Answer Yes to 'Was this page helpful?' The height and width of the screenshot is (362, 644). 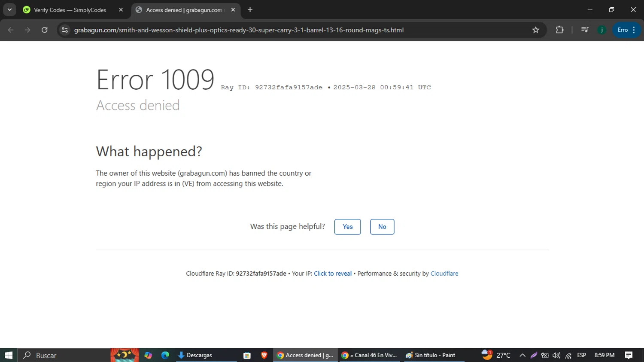tap(348, 227)
